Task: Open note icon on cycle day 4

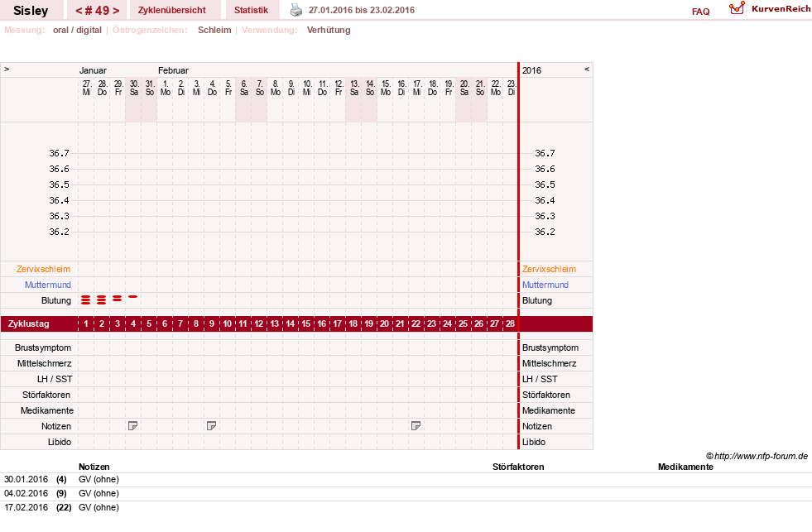Action: click(x=132, y=426)
